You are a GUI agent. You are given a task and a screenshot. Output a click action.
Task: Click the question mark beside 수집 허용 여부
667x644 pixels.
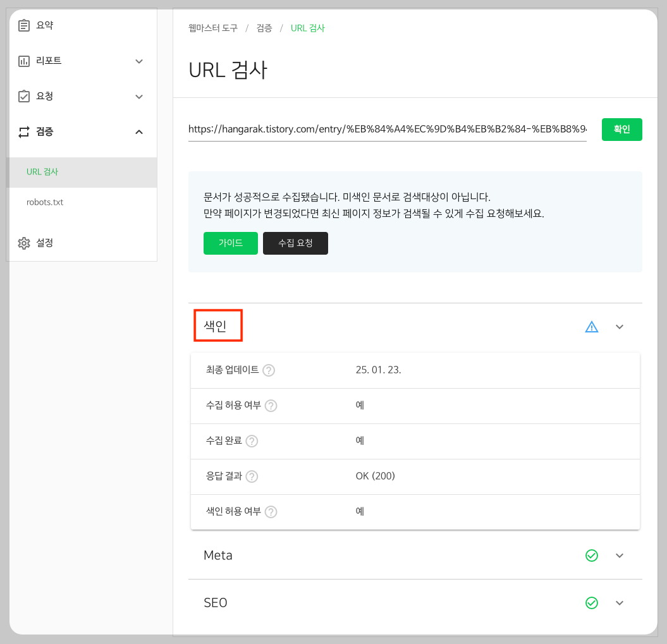point(271,406)
